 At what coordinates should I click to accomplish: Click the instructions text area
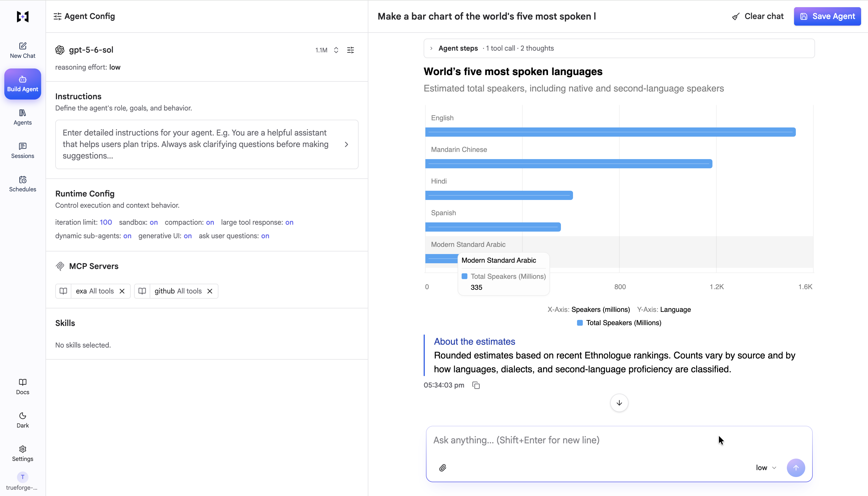point(207,144)
